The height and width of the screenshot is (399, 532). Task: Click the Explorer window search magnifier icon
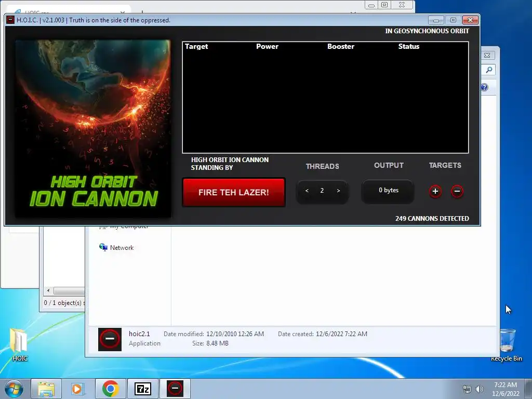tap(489, 70)
